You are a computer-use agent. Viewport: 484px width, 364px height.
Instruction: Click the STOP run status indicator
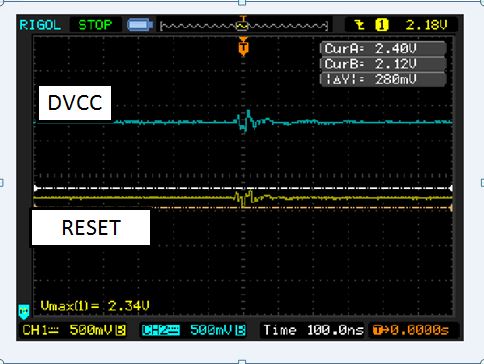pos(95,25)
